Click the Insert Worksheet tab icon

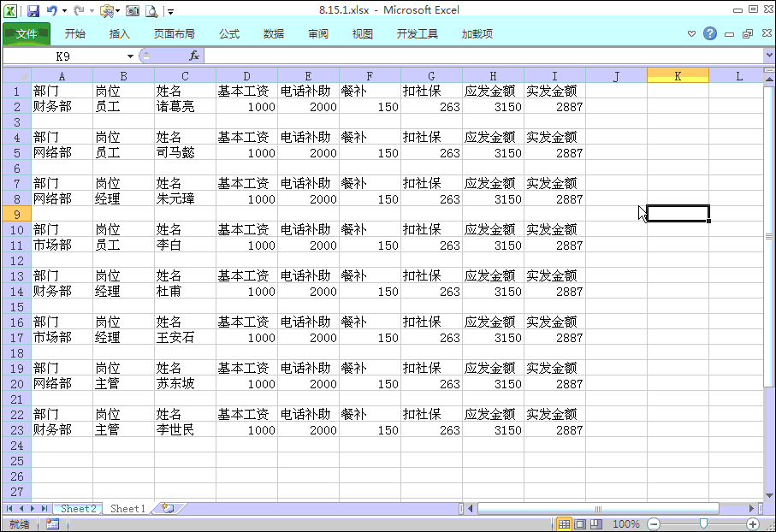pyautogui.click(x=169, y=508)
